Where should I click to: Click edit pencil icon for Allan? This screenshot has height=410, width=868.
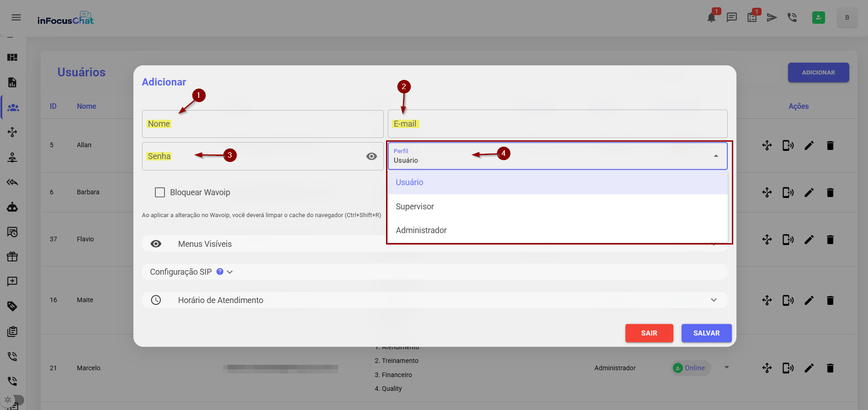[x=809, y=146]
